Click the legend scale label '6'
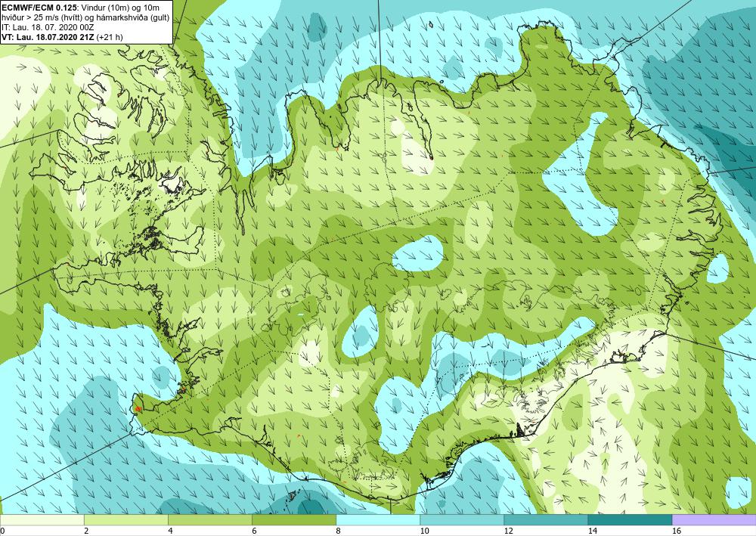Screen dimensions: 756x536 254,531
